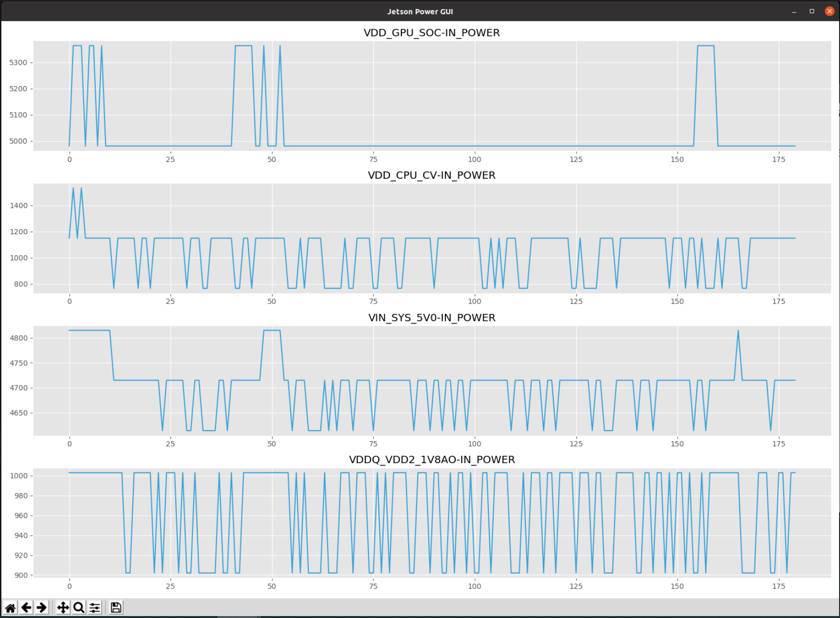Screen dimensions: 840x618
Task: Open the subplot spacing adjustment sliders
Action: [94, 607]
